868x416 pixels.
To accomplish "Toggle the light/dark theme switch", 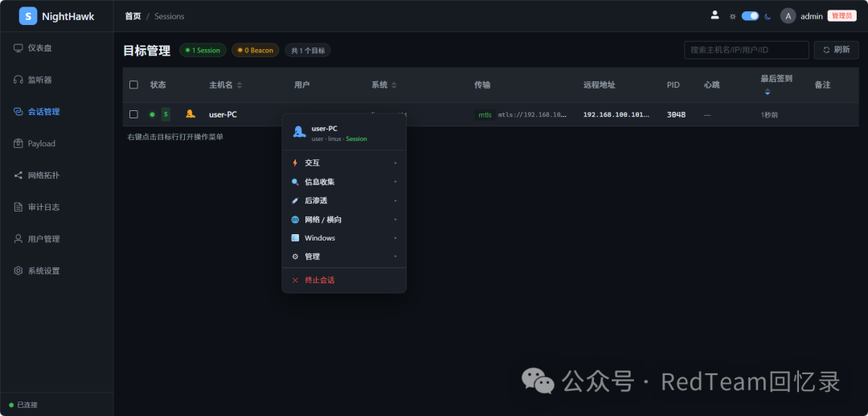I will click(x=750, y=16).
